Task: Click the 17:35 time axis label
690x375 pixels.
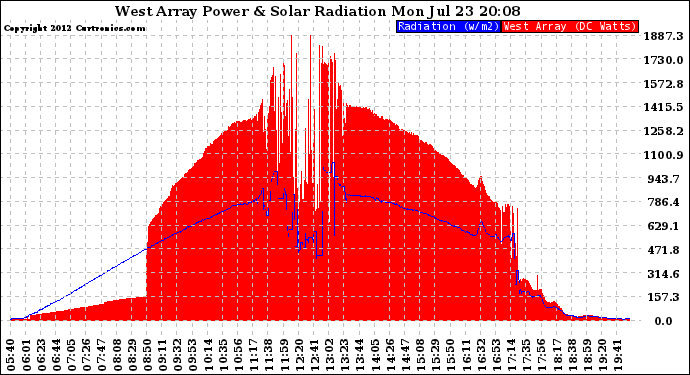Action: (526, 354)
